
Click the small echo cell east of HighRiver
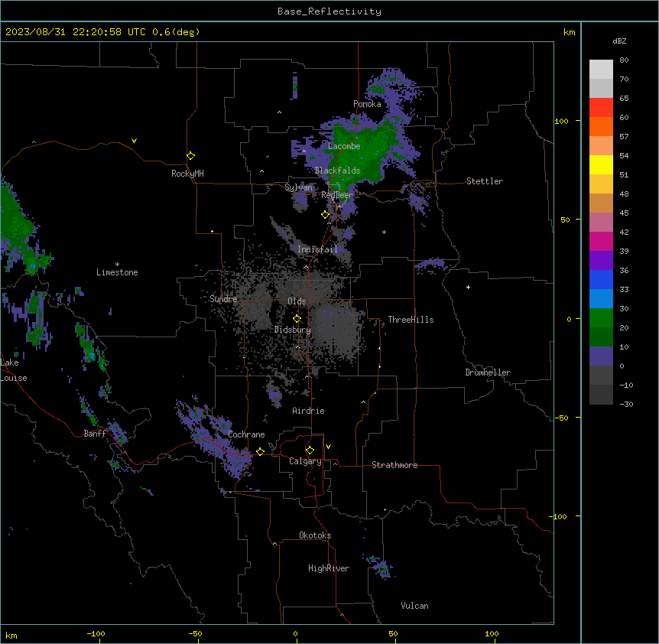point(381,567)
